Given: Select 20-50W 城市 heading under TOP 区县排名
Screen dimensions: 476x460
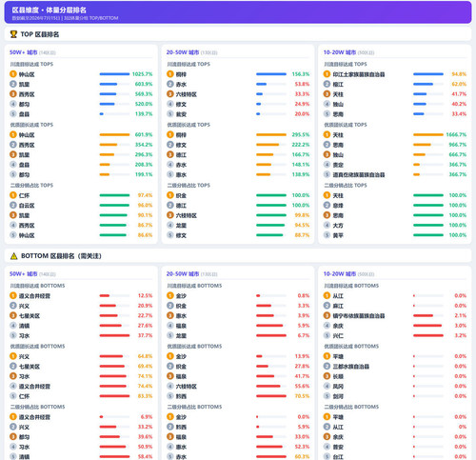Looking at the screenshot, I should (183, 52).
